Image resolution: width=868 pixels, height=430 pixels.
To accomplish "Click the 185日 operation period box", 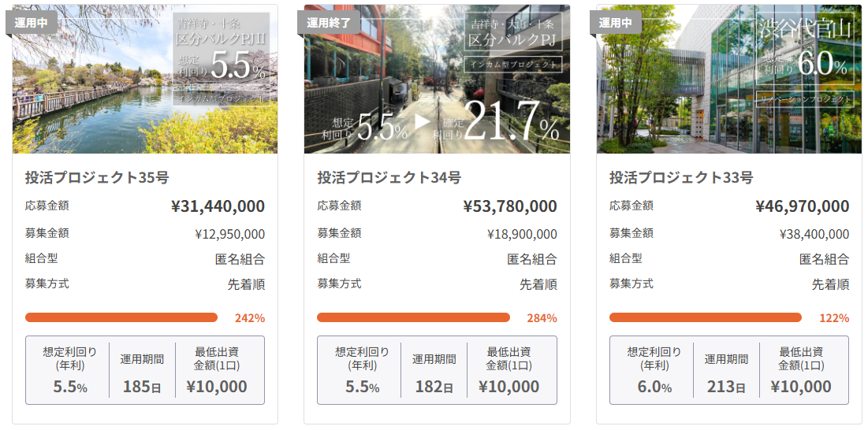I will 142,372.
